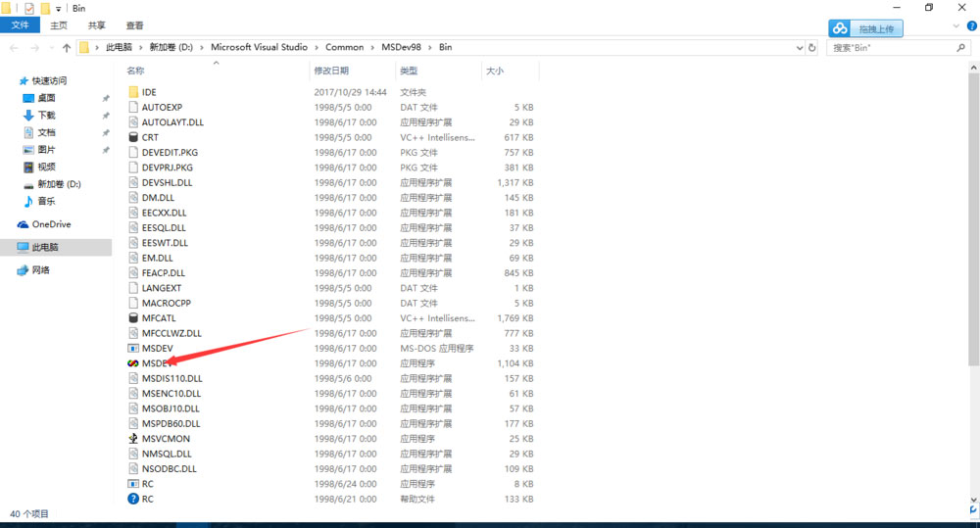Screen dimensions: 980x528
Task: Open 桌面 in the navigation pane
Action: coord(46,98)
